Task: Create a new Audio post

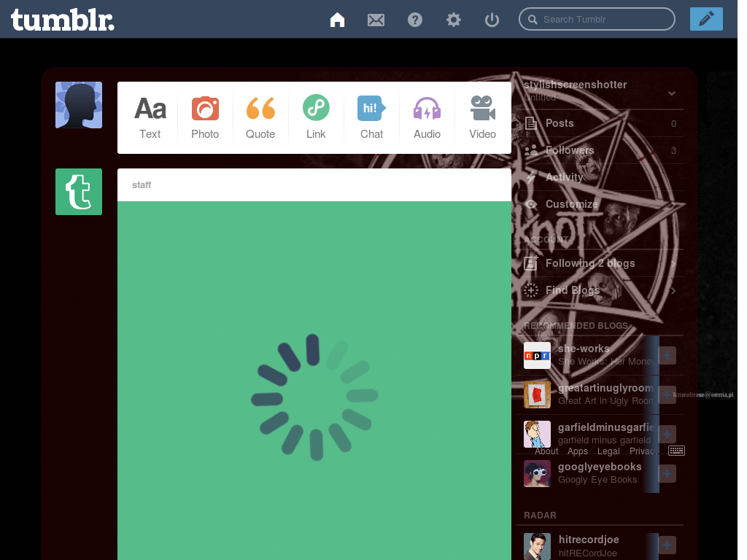Action: [x=427, y=117]
